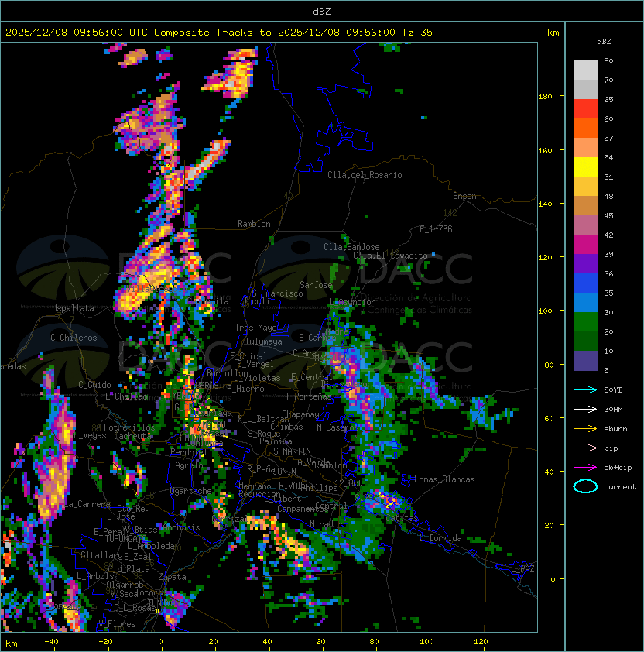Click the 'C_Chilenos' map label
644x652 pixels.
74,338
